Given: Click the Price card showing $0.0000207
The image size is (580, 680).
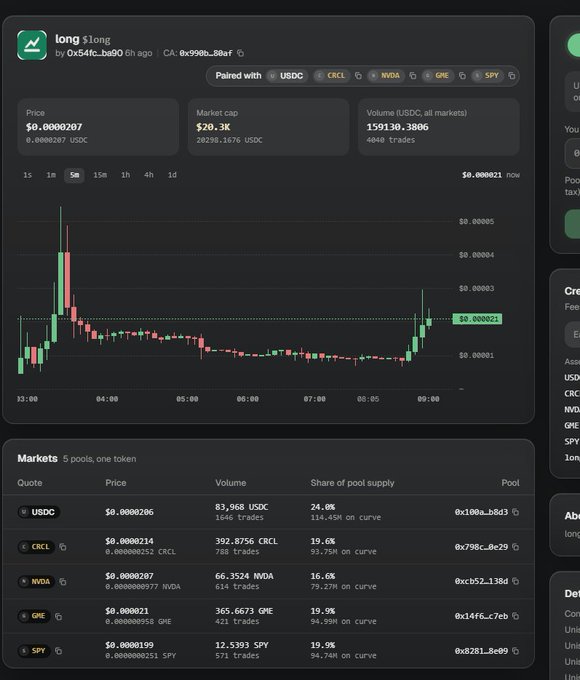Looking at the screenshot, I should (x=98, y=127).
